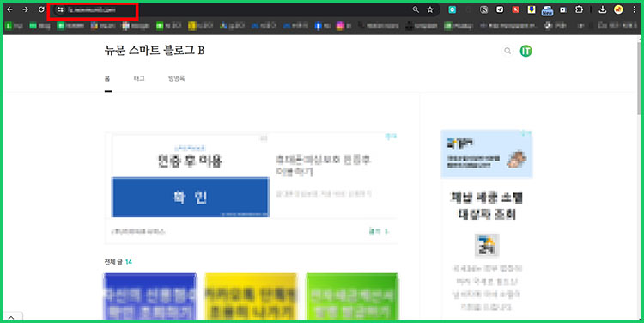Click the Chrome profile avatar

click(618, 9)
